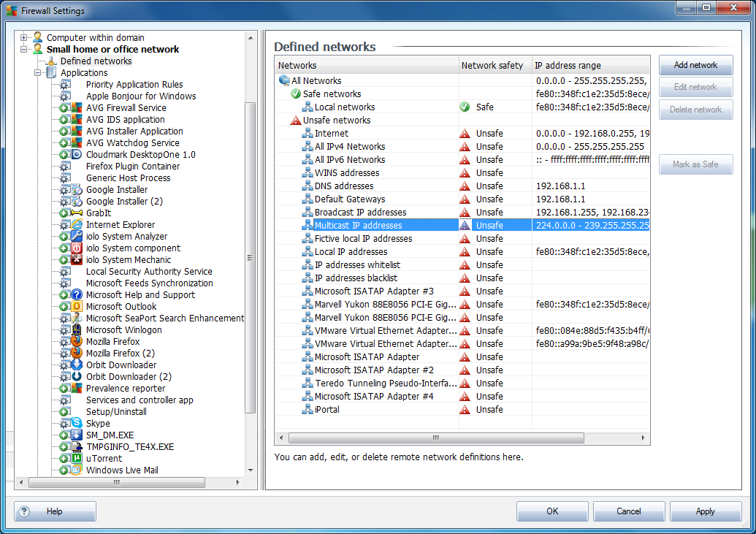Click the Mark as Safe button

point(695,164)
